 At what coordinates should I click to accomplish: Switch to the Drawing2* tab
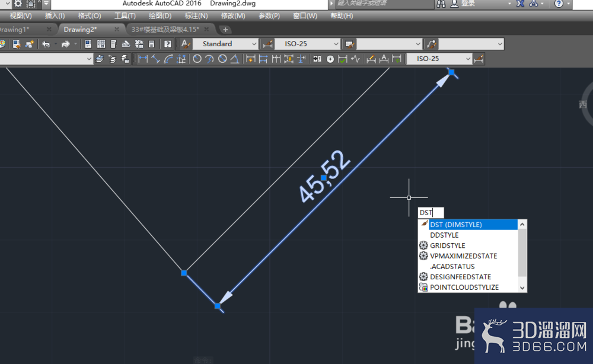80,30
